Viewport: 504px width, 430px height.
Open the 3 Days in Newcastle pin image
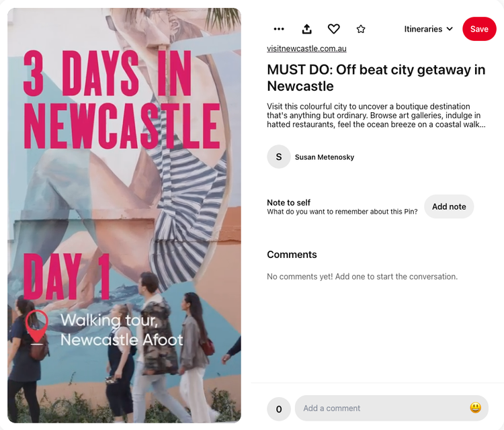[124, 215]
